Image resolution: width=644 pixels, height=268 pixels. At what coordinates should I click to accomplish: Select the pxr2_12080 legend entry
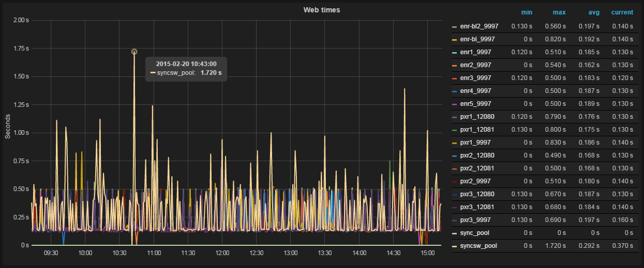[477, 155]
